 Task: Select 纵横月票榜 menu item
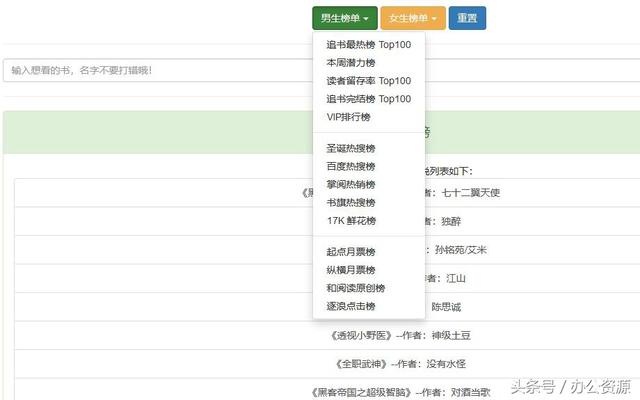[351, 270]
